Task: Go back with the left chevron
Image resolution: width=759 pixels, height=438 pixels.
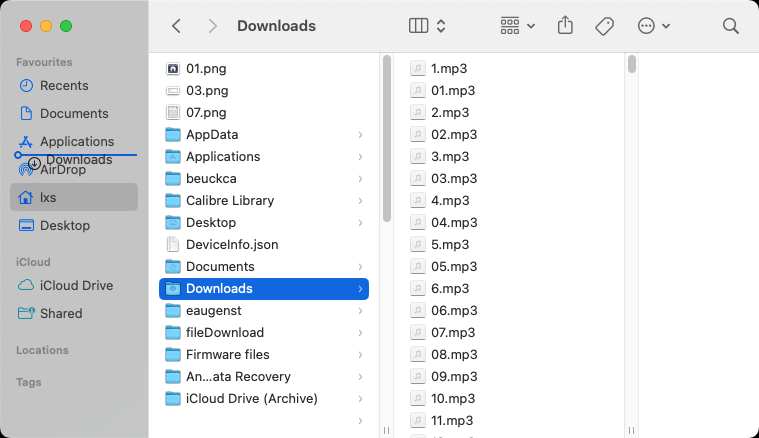Action: click(177, 26)
